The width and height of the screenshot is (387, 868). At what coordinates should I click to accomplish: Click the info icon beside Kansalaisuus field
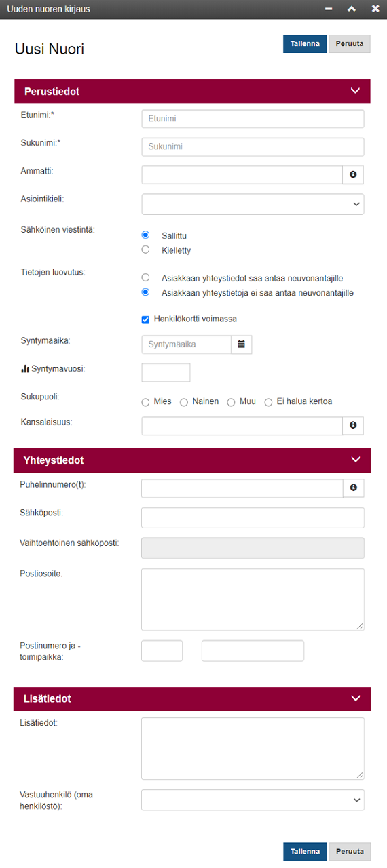pyautogui.click(x=353, y=425)
